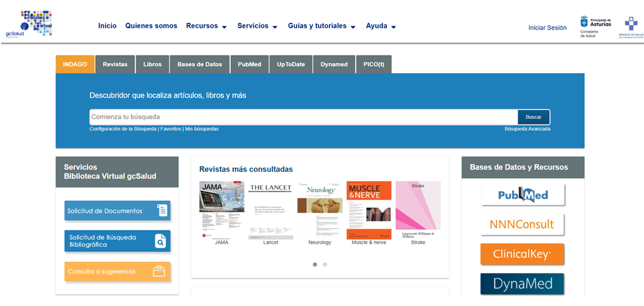Click the Stroke caption under cover
The image size is (644, 306).
[418, 242]
